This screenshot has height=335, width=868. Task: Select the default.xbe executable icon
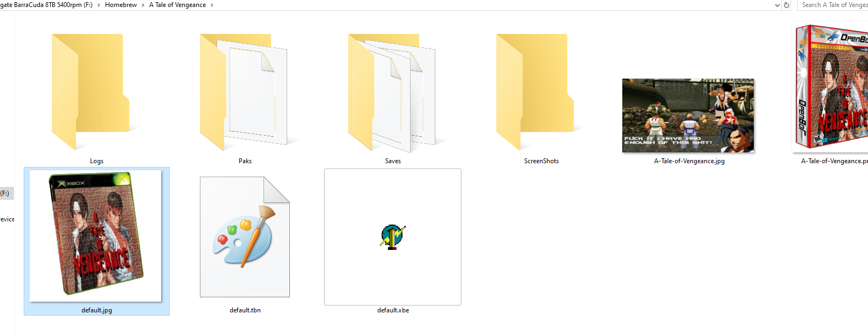(393, 237)
